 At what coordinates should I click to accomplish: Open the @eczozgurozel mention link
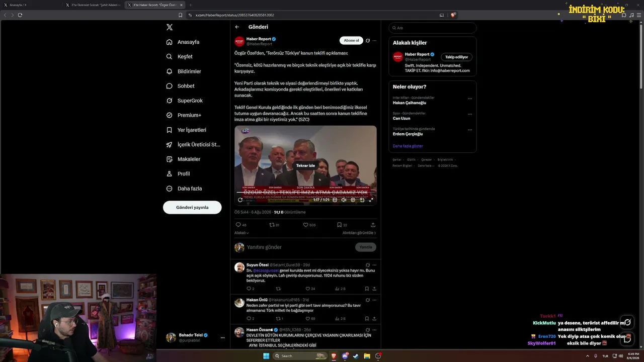coord(266,270)
